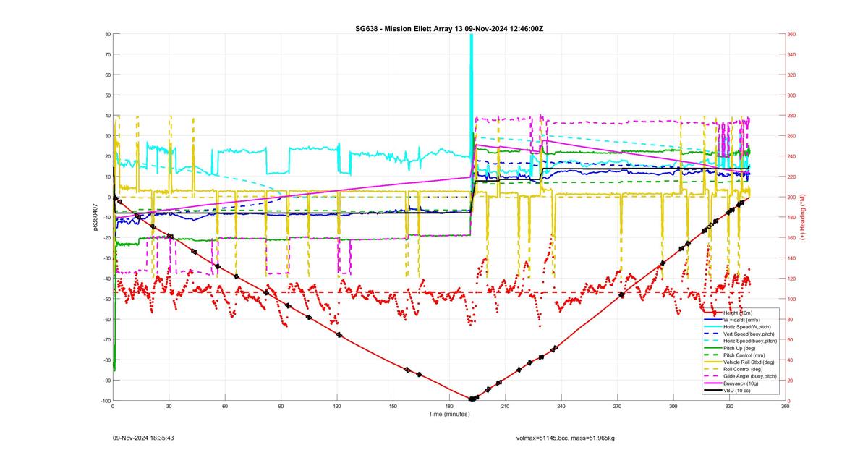The height and width of the screenshot is (450, 868).
Task: Click the red Height (10m) legend line sample
Action: click(712, 313)
